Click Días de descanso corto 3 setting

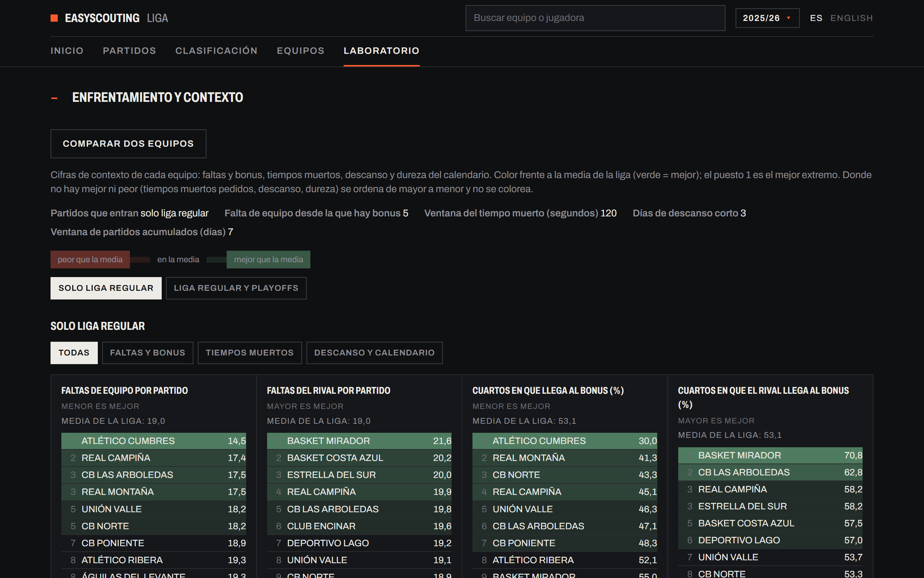(689, 213)
